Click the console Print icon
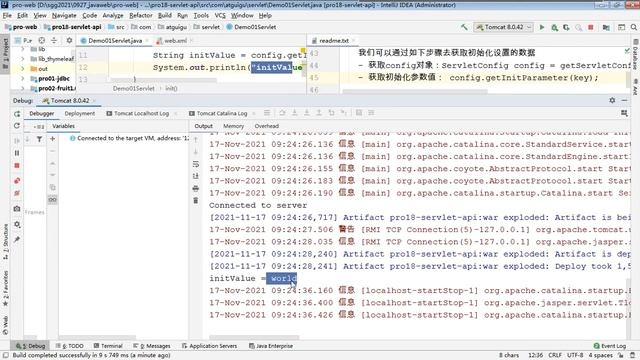This screenshot has width=640, height=360. [x=196, y=189]
